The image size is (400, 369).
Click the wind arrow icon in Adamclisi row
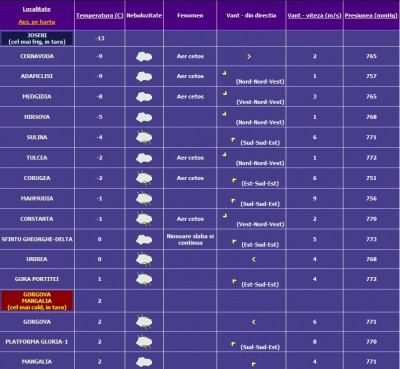(224, 72)
